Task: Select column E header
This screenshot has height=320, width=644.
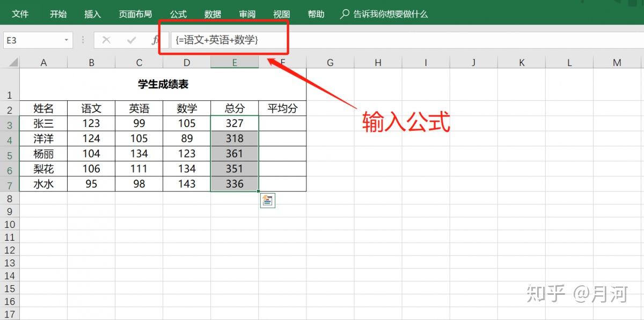Action: (235, 63)
